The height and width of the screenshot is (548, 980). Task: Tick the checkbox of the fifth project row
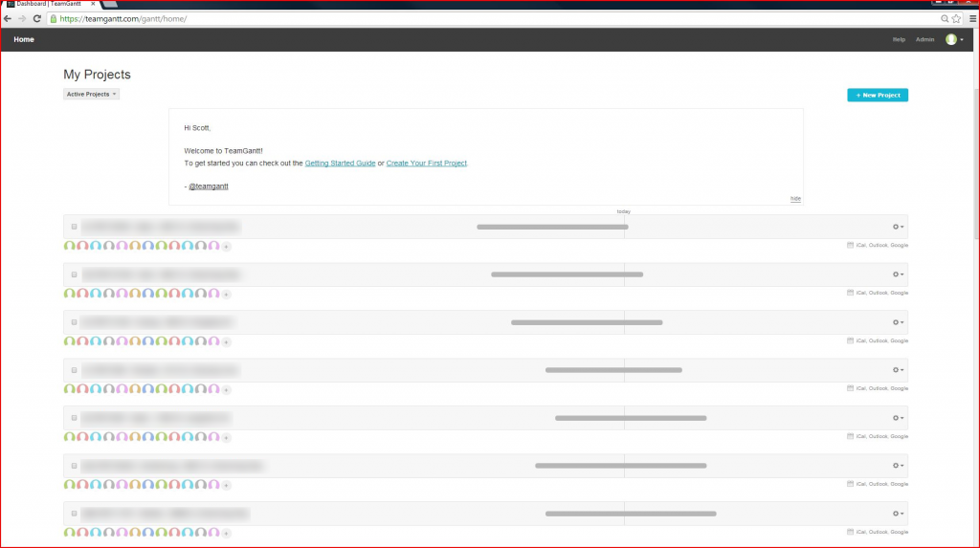74,418
